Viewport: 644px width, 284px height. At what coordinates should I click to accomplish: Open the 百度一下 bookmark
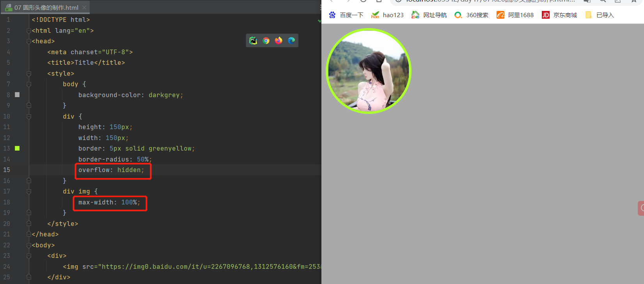[346, 15]
